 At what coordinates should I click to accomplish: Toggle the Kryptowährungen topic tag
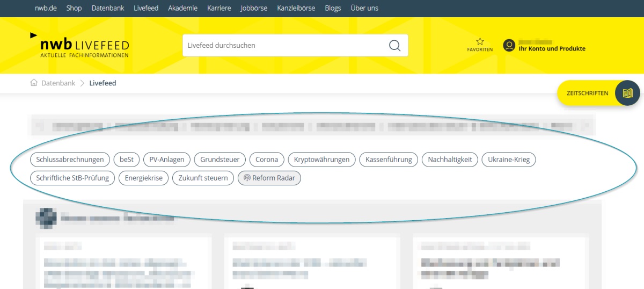tap(321, 160)
